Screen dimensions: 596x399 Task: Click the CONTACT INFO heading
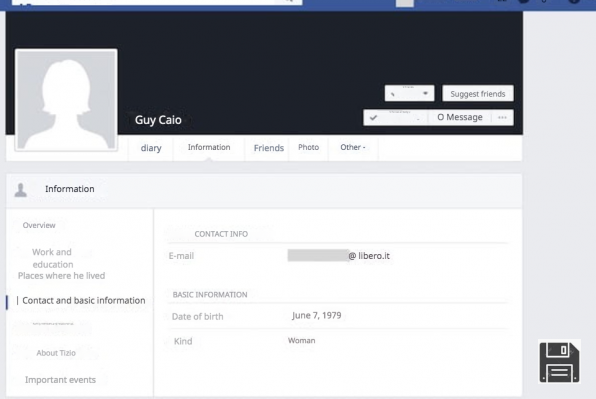(x=221, y=234)
